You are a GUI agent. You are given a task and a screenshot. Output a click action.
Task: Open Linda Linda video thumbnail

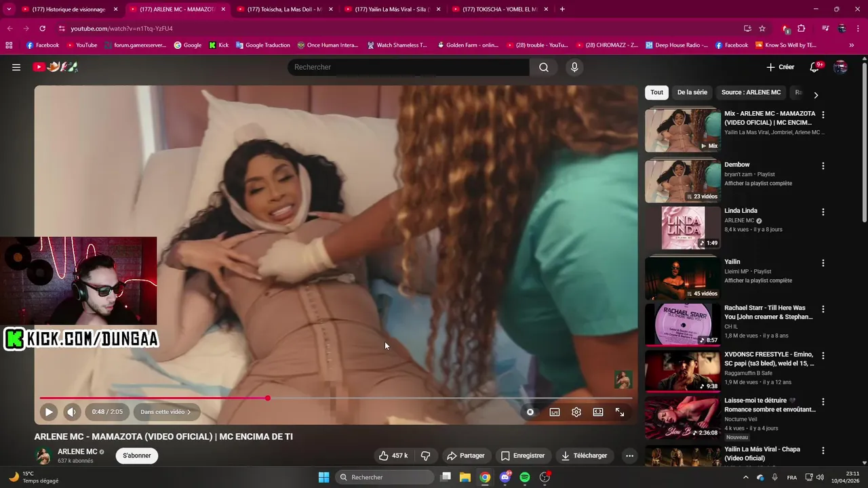click(x=683, y=228)
